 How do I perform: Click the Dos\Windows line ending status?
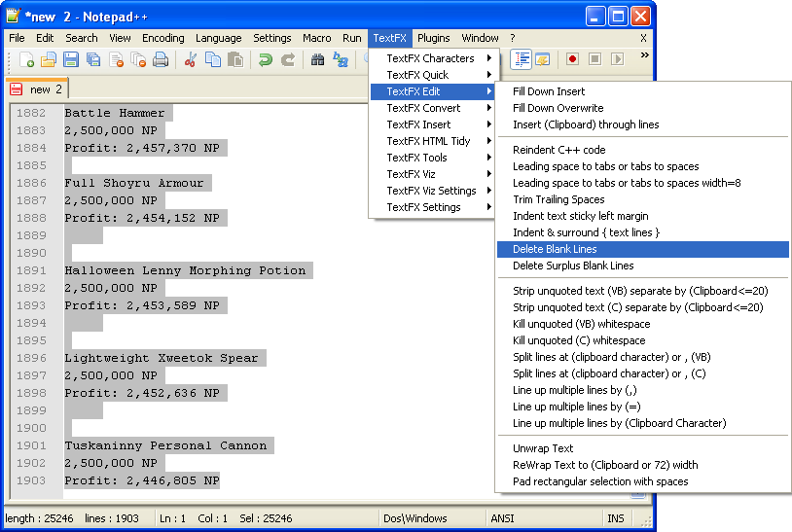[415, 518]
